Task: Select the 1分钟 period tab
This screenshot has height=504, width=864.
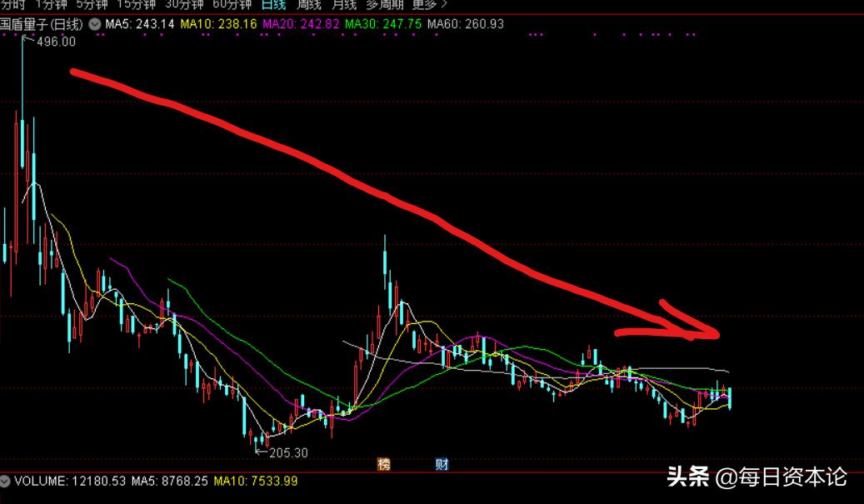Action: [50, 5]
